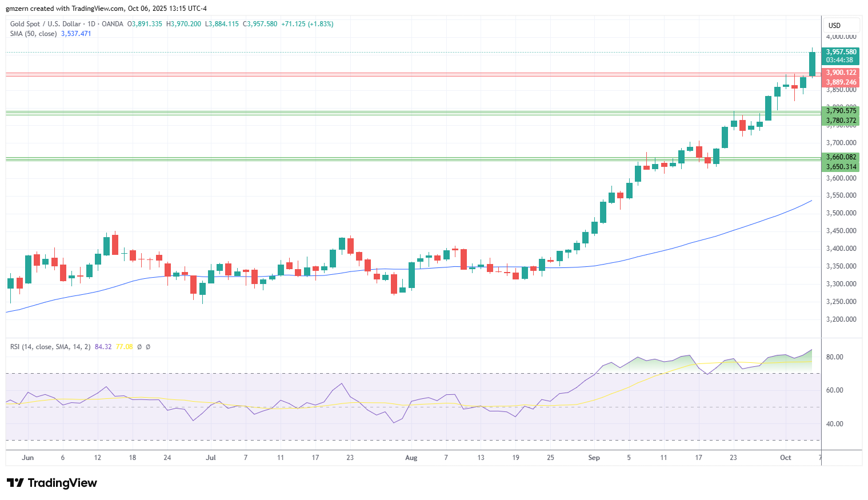Click the yellow RSI average value 77.08
The width and height of the screenshot is (868, 500).
click(x=124, y=347)
